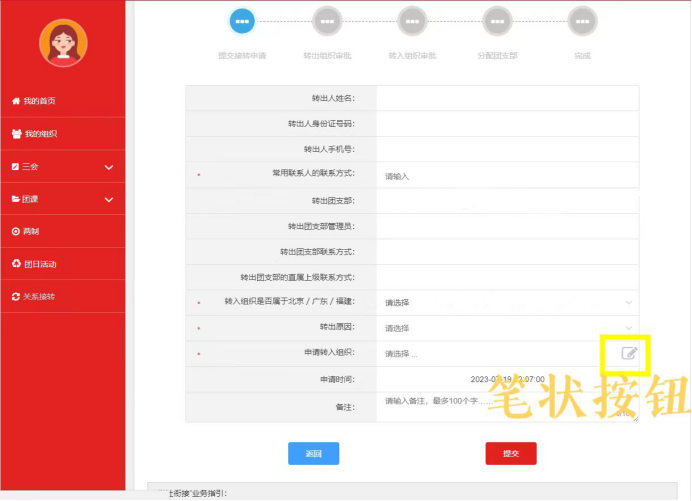Open the 转出原因 dropdown
The height and width of the screenshot is (501, 692).
coord(507,328)
